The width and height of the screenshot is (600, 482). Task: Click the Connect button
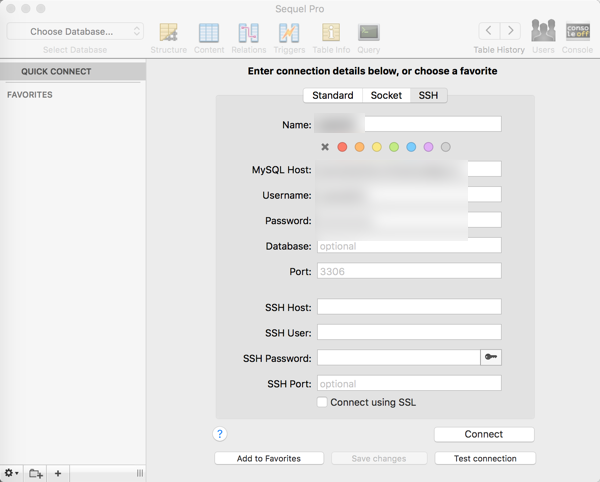click(x=484, y=434)
